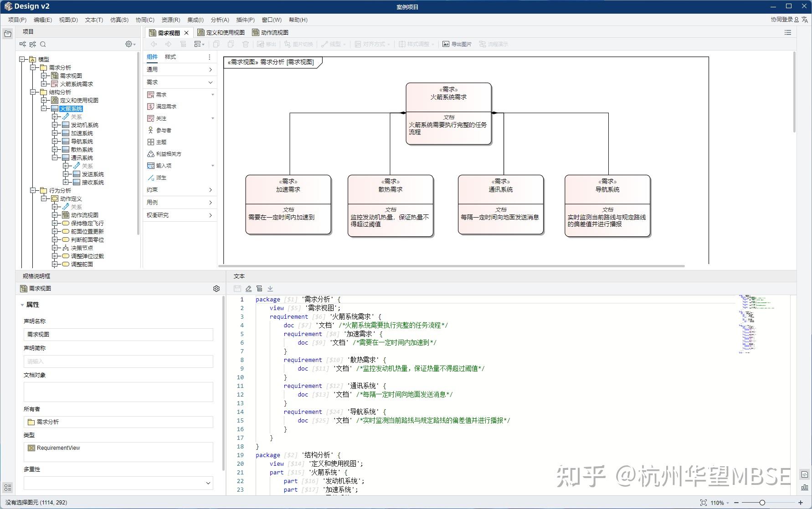
Task: Expand the 通用 component section
Action: click(180, 69)
